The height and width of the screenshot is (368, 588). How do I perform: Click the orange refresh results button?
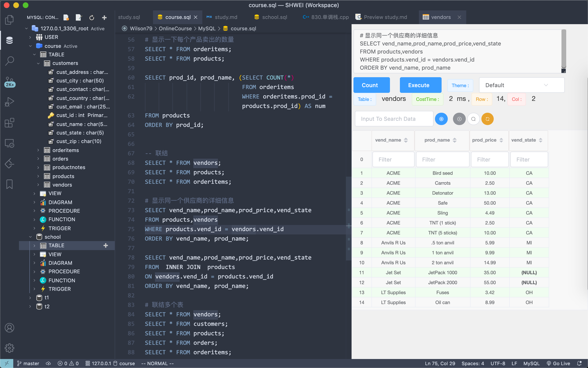pyautogui.click(x=487, y=119)
